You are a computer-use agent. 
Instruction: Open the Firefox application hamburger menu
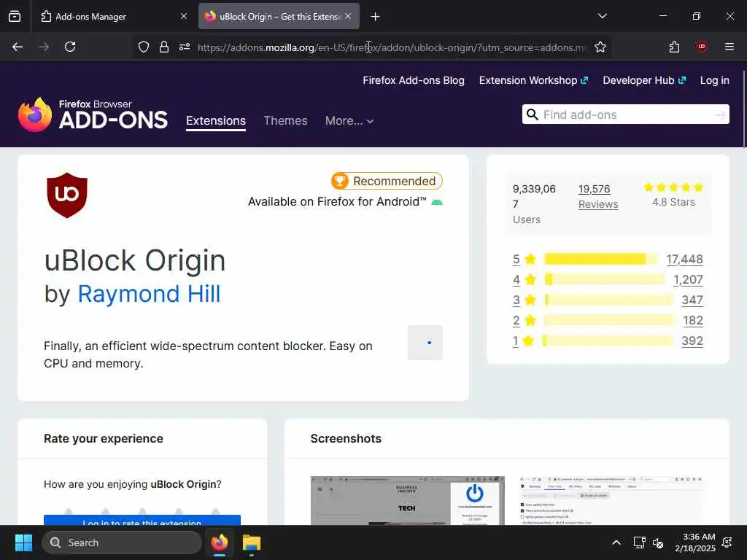(x=729, y=47)
